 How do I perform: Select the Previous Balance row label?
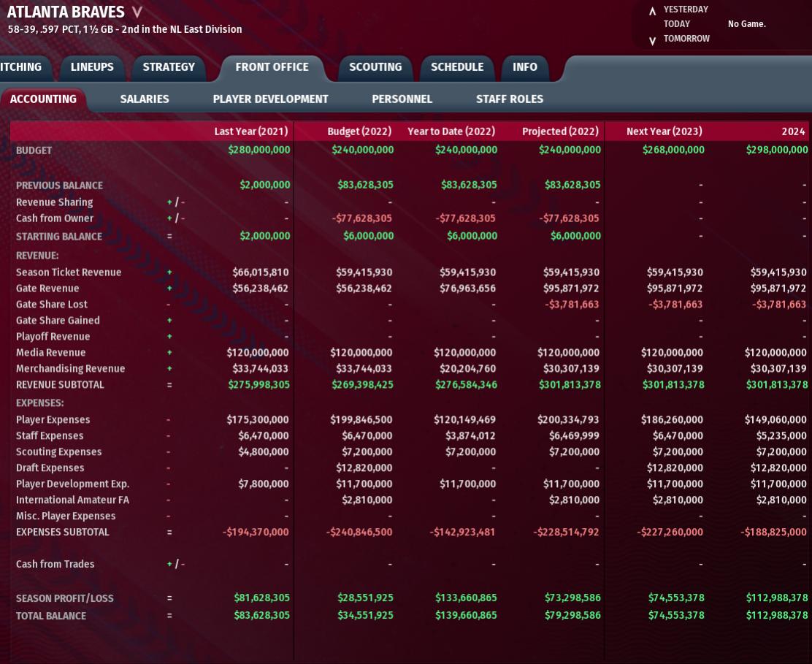[59, 186]
